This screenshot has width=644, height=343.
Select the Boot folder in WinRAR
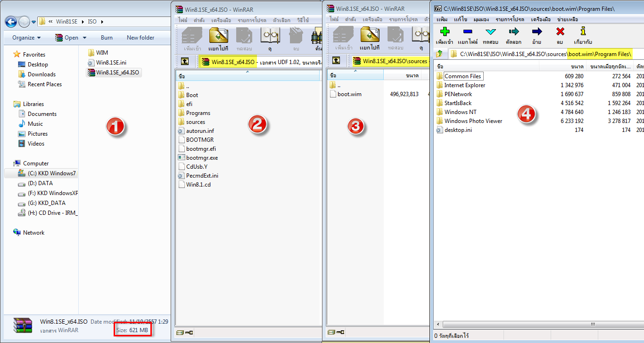(192, 95)
